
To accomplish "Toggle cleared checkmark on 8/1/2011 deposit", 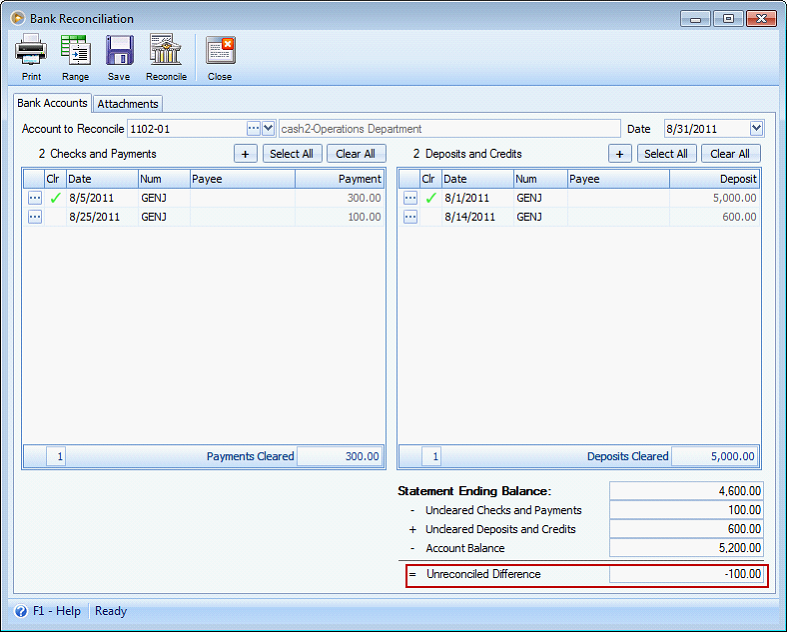I will [x=430, y=198].
